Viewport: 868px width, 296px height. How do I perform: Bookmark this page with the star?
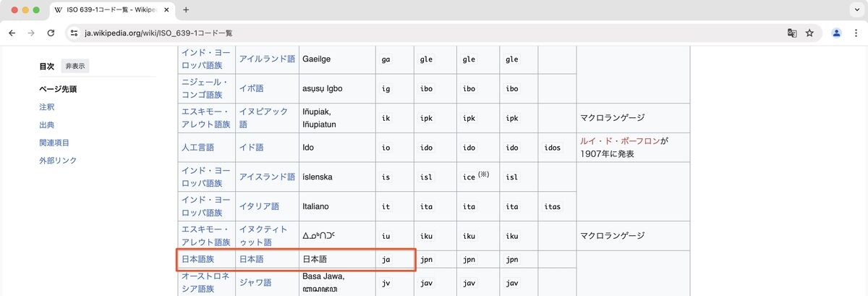coord(809,33)
